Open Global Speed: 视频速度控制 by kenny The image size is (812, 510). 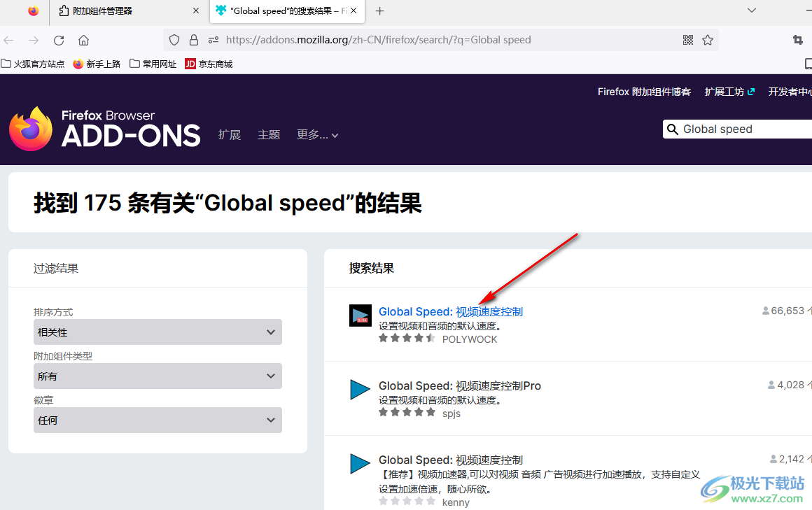click(x=451, y=459)
